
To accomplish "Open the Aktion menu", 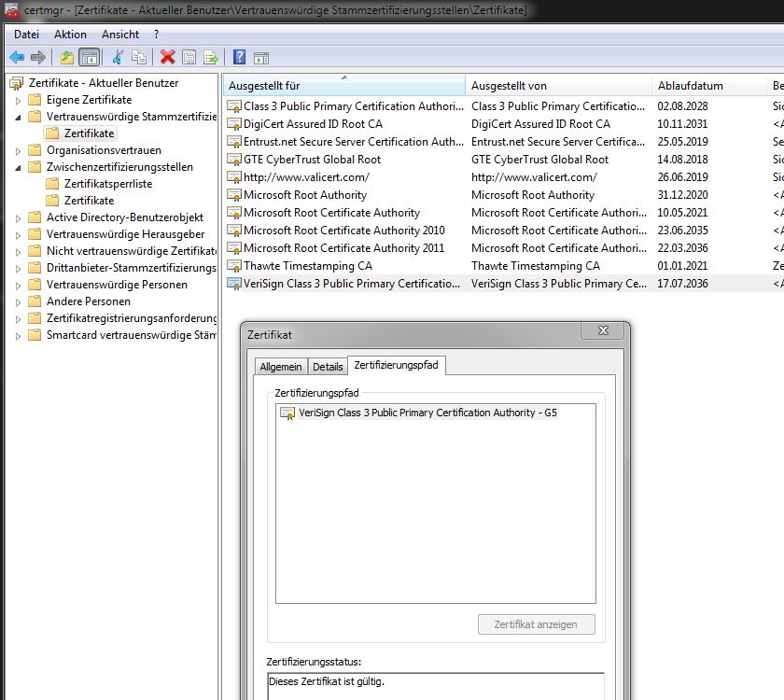I will pyautogui.click(x=71, y=35).
